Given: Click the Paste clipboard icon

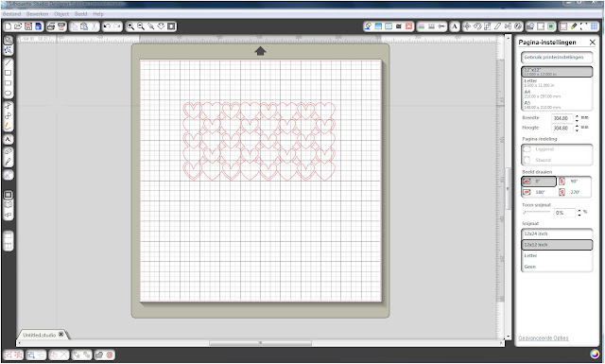Looking at the screenshot, I should pyautogui.click(x=84, y=26).
